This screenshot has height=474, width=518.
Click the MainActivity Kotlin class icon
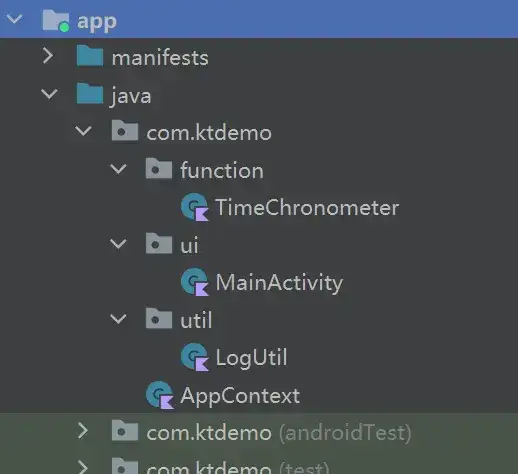[x=195, y=282]
